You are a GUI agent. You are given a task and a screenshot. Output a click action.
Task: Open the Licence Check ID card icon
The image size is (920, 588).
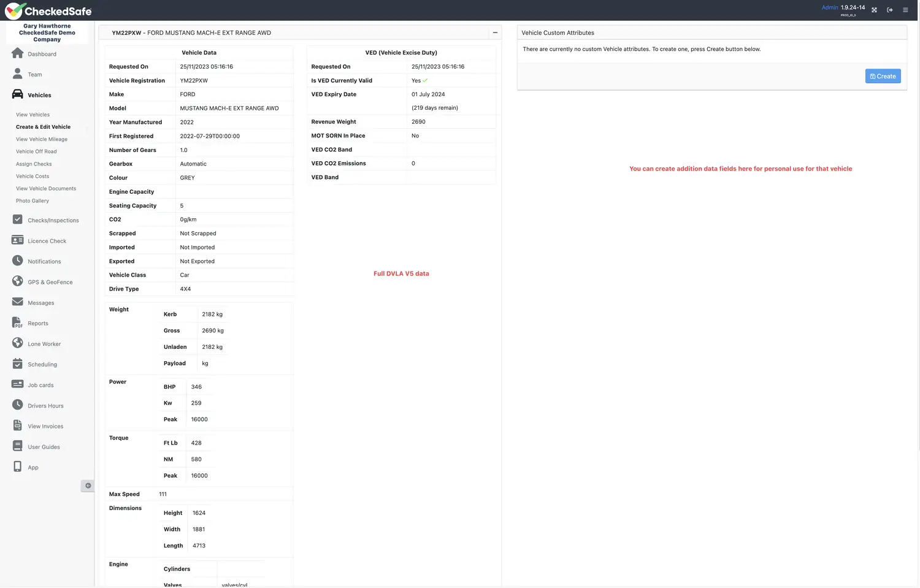[18, 240]
